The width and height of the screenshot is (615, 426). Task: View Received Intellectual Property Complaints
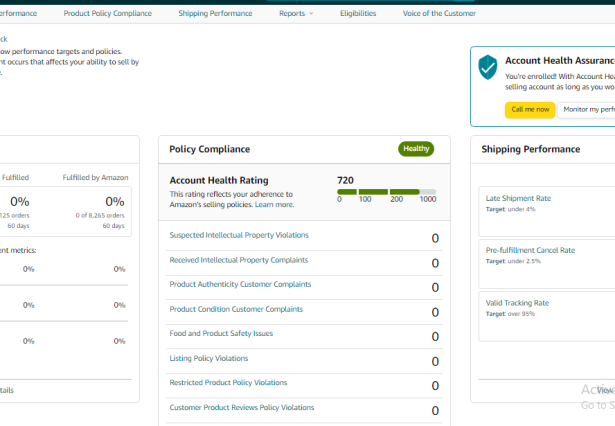coord(238,260)
